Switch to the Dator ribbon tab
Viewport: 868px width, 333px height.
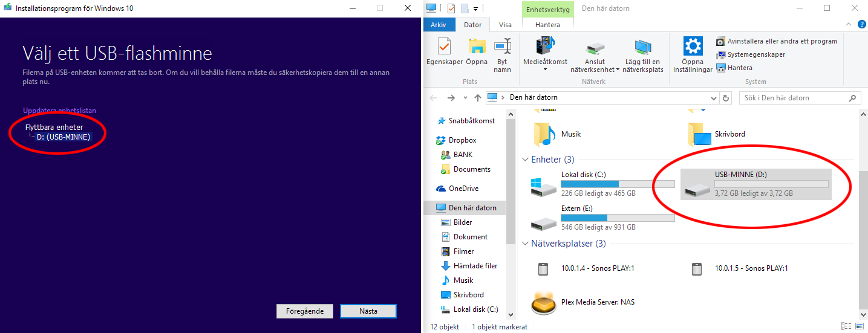[472, 25]
